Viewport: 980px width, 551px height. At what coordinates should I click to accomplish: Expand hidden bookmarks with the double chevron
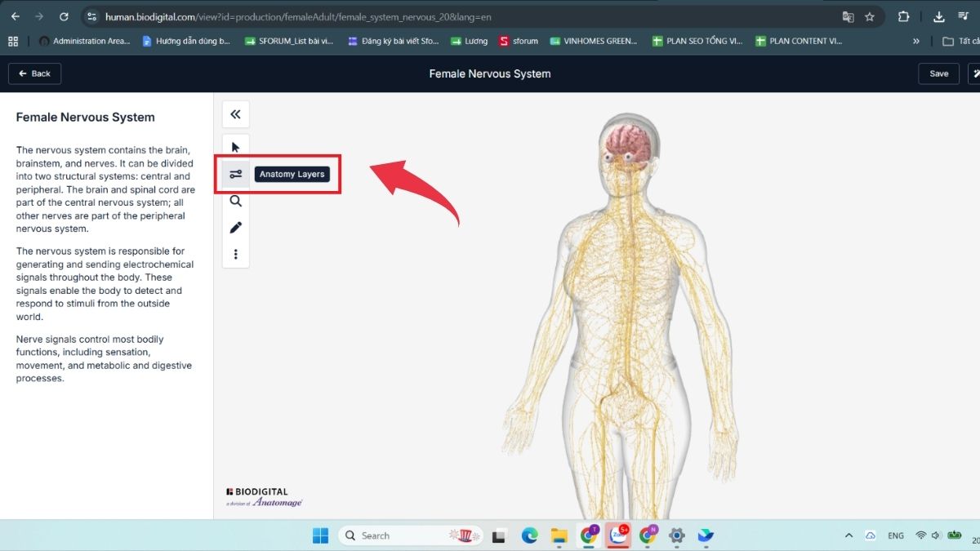[915, 41]
